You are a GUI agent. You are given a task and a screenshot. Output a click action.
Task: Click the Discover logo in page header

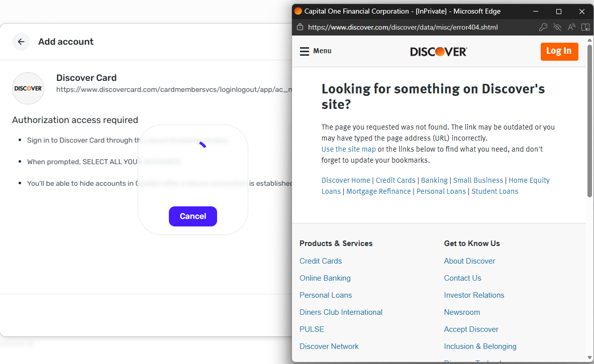coord(438,51)
